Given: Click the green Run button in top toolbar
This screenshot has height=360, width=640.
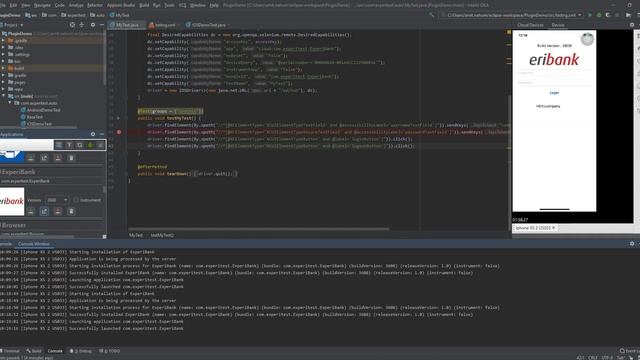Looking at the screenshot, I should point(589,15).
